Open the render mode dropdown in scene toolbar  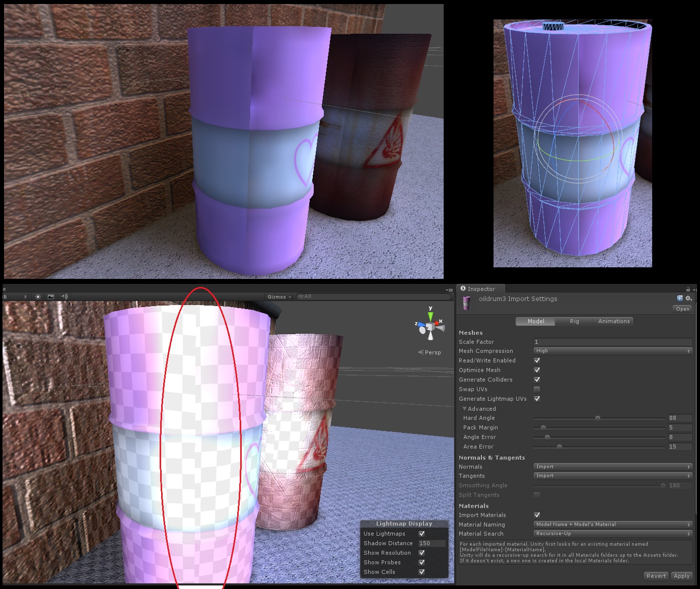point(15,297)
